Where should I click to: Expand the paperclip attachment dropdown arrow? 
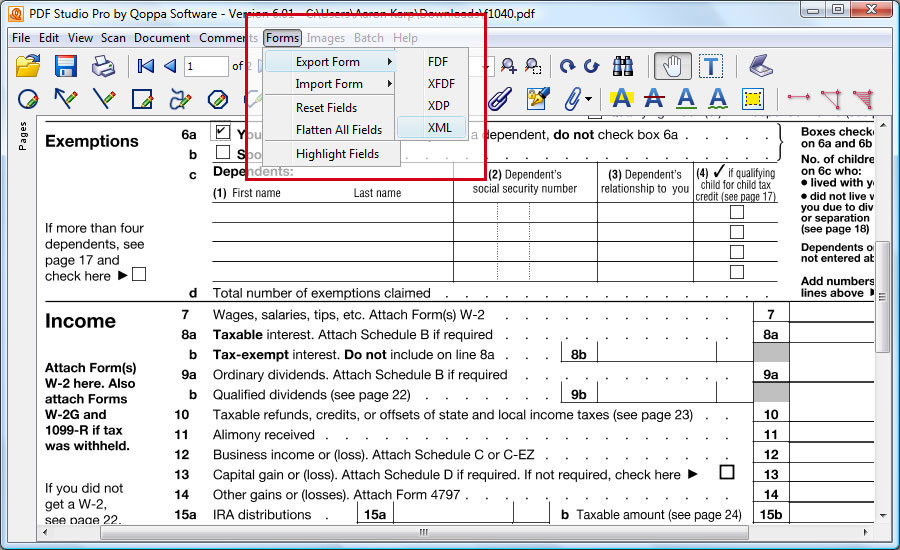(589, 99)
